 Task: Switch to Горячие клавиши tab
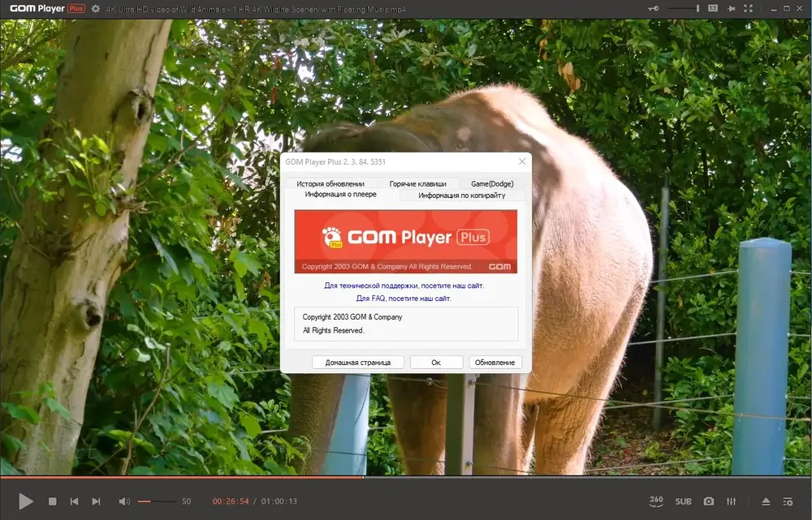(x=418, y=183)
